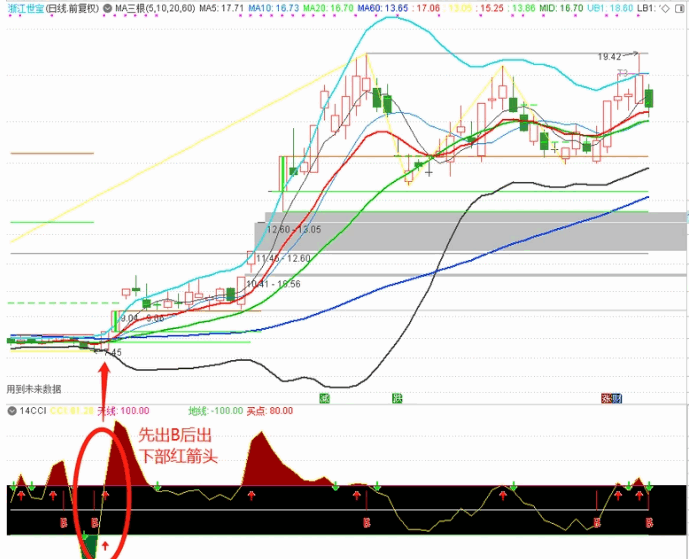Click the (日线.前复权) period label
Viewport: 689px width, 559px height.
coord(73,8)
